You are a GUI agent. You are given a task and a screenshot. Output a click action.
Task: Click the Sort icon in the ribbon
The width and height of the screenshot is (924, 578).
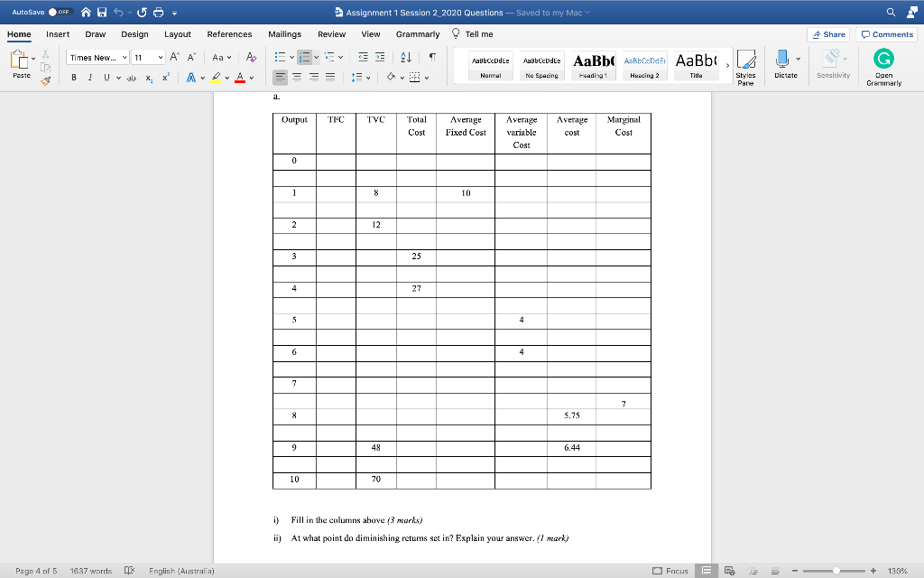click(x=405, y=58)
